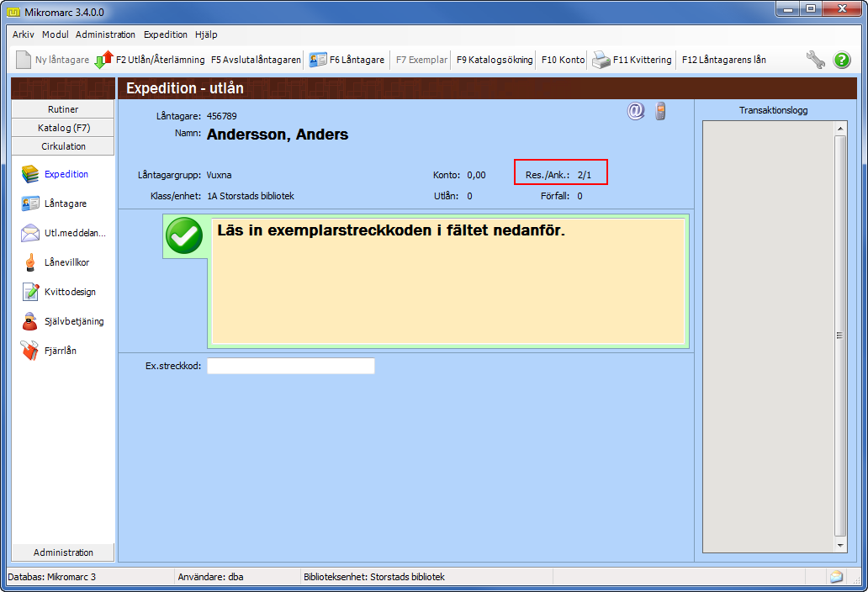
Task: Click the Lånevillkor pointing hand icon
Action: (x=30, y=262)
